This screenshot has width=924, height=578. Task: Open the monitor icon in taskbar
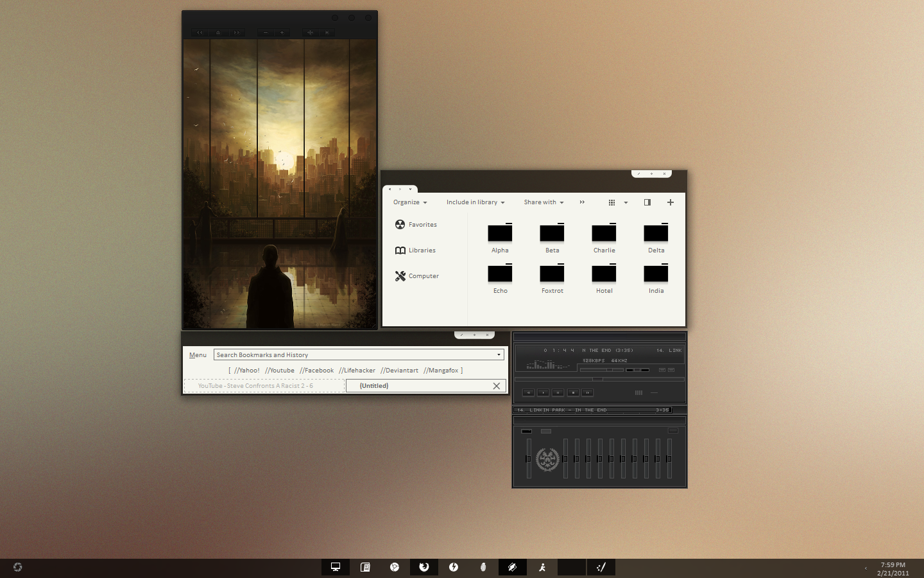(x=336, y=567)
